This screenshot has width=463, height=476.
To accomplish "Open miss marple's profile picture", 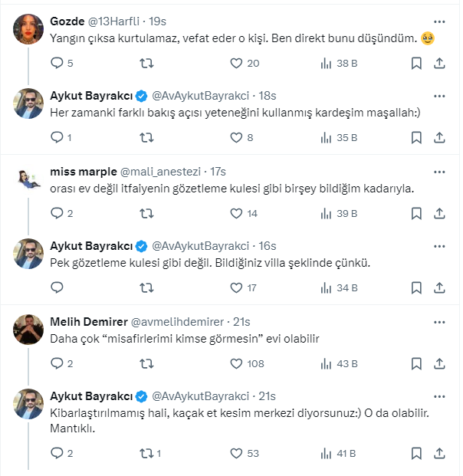I will point(28,179).
